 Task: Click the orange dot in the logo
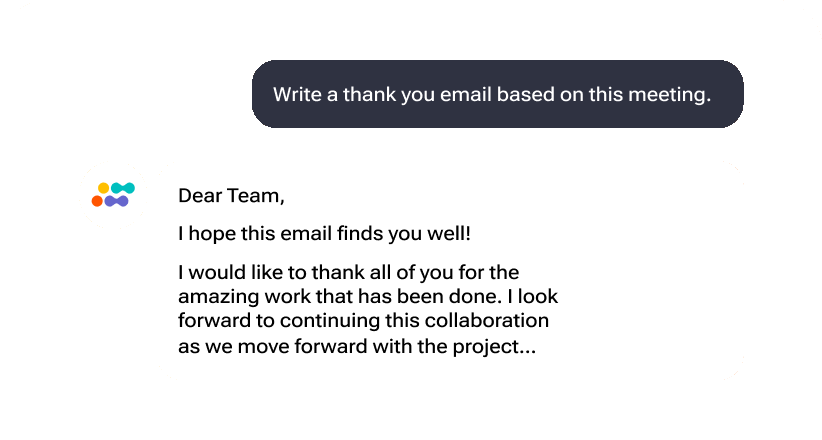click(x=97, y=201)
